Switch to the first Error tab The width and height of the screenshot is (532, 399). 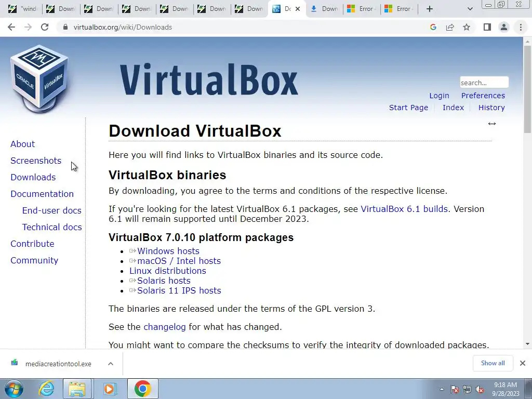tap(362, 9)
